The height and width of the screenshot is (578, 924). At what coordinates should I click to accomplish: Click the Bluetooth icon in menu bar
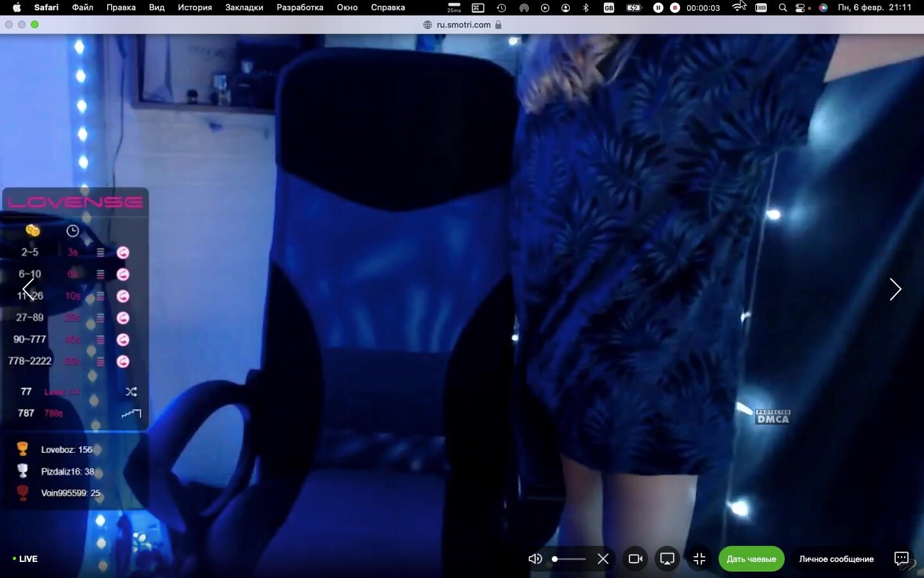[586, 8]
